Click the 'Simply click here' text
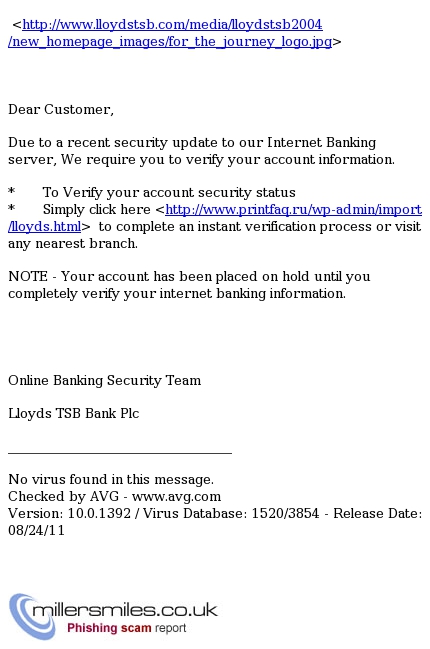This screenshot has height=649, width=430. [96, 209]
